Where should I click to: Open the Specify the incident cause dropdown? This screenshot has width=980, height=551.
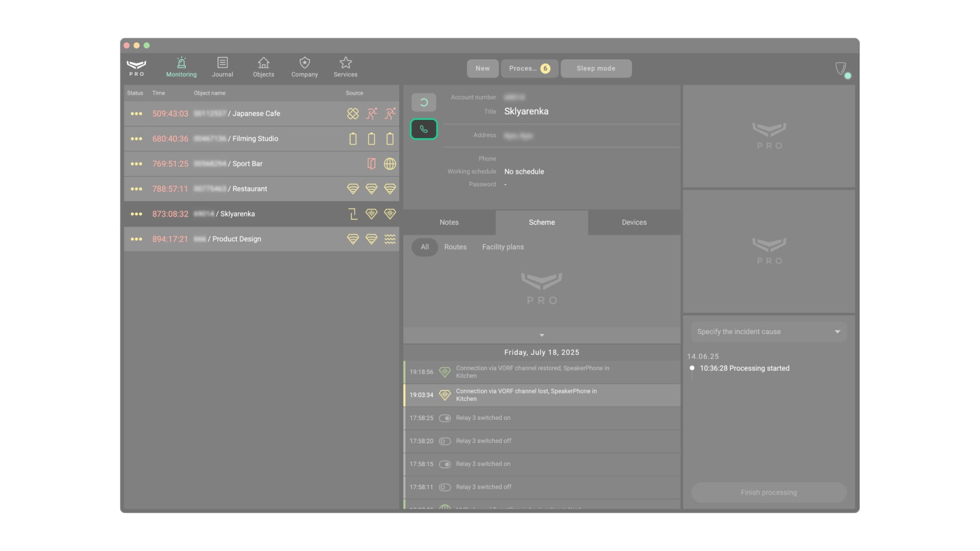pos(769,332)
